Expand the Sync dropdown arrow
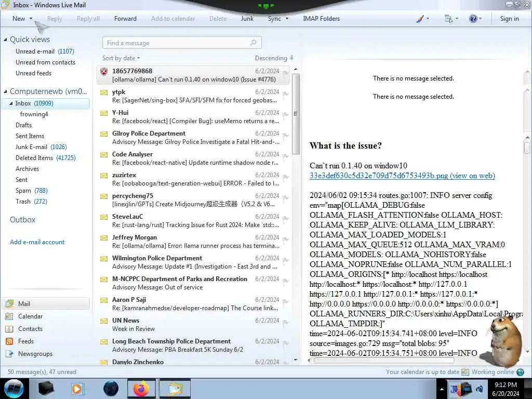 tap(287, 19)
